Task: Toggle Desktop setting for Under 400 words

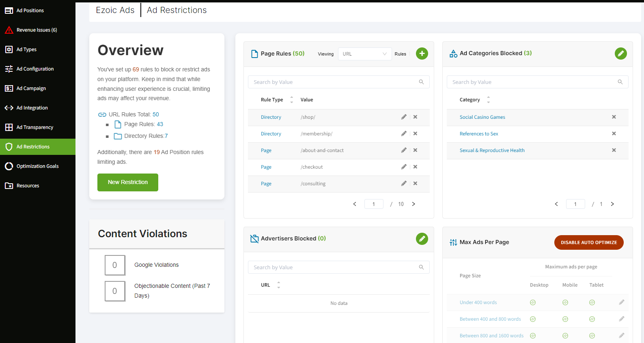Action: click(x=533, y=302)
